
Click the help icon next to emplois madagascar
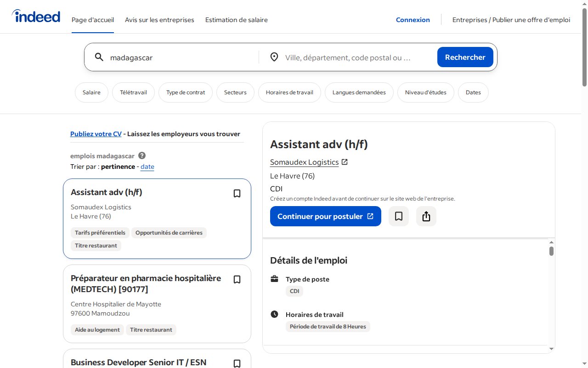pyautogui.click(x=142, y=155)
